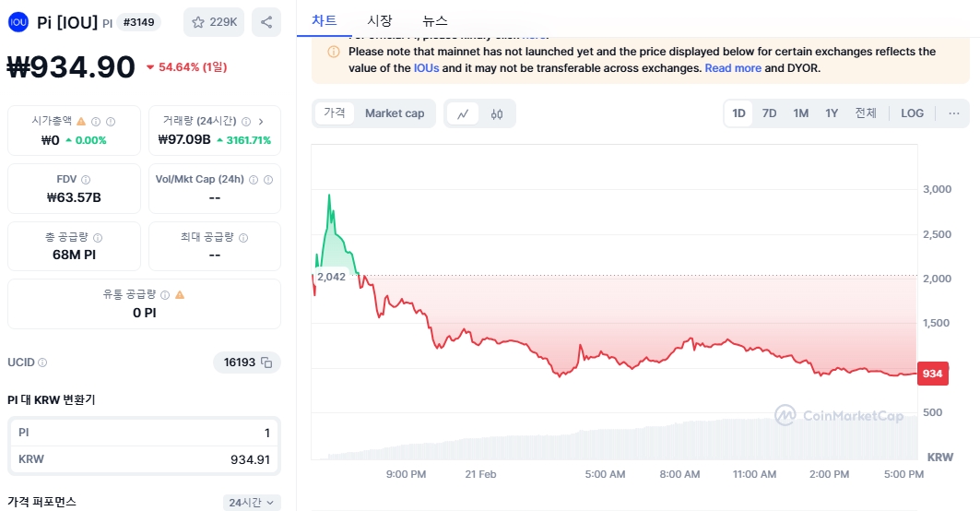The height and width of the screenshot is (511, 980).
Task: Click the 2,042 opening price label
Action: click(x=331, y=277)
